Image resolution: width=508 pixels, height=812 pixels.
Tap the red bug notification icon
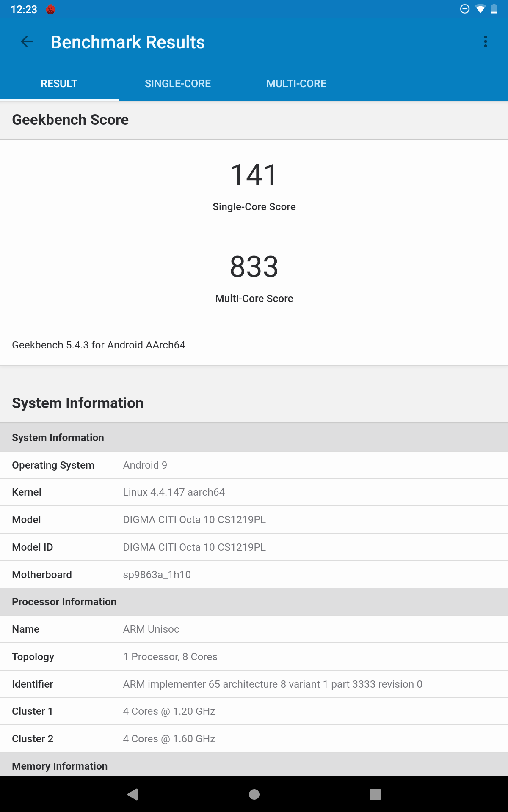pos(51,9)
